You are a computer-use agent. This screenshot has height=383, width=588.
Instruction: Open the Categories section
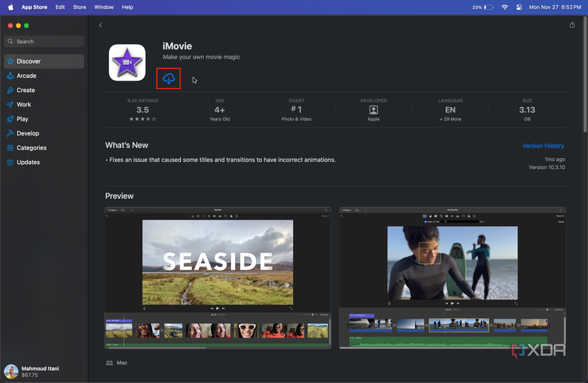point(44,148)
